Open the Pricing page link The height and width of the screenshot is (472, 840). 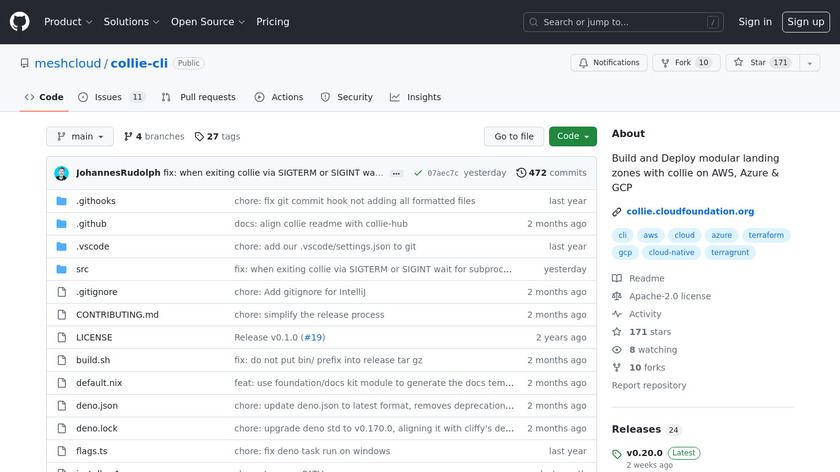273,22
